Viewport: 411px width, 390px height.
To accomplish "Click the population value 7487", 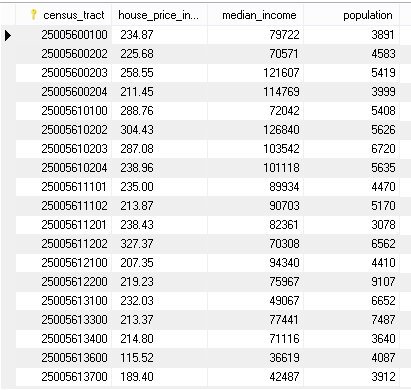I will [x=383, y=320].
